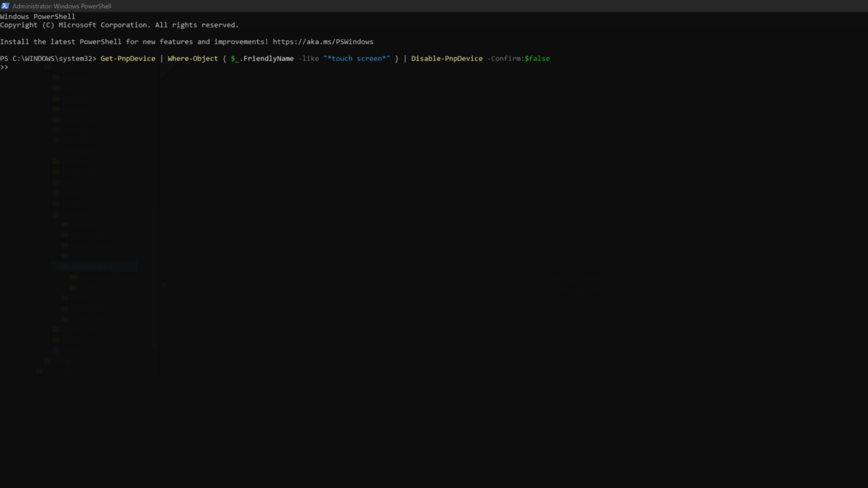The height and width of the screenshot is (488, 868).
Task: Click the $_ variable in the command
Action: tap(235, 59)
